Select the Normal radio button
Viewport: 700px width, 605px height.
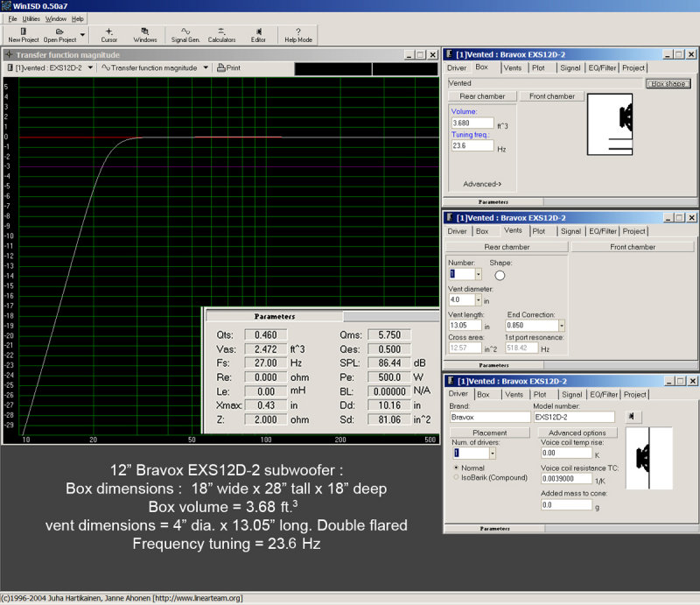(456, 468)
